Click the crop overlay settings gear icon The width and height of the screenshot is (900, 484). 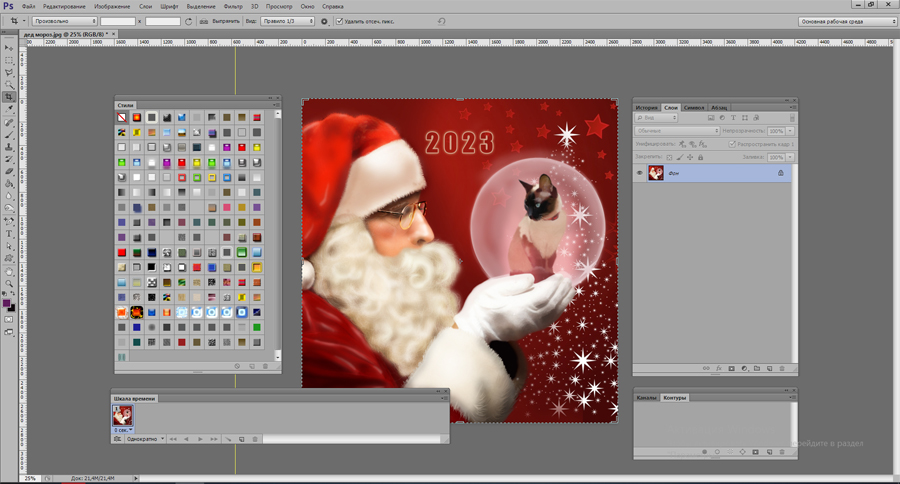tap(325, 21)
